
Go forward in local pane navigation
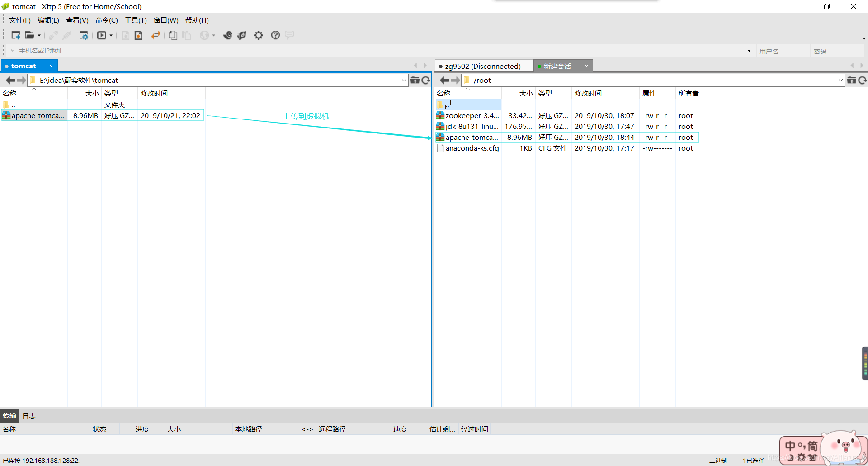click(21, 81)
